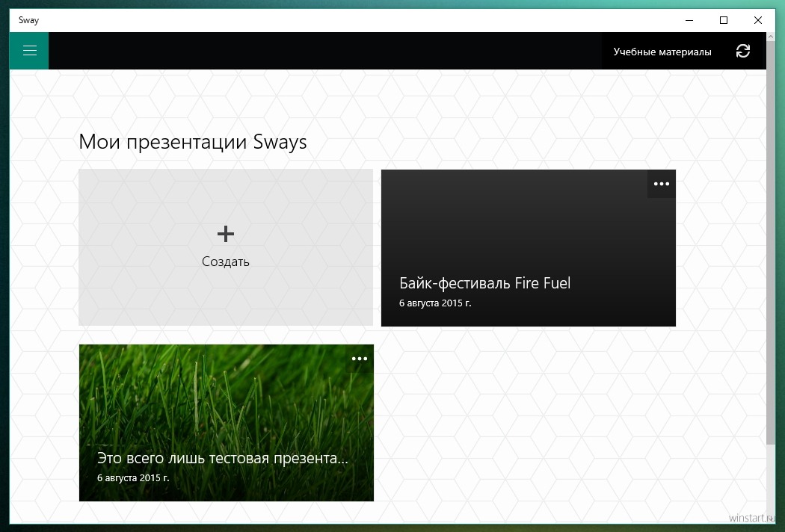Click date under the test presentation title
The width and height of the screenshot is (785, 532).
133,478
